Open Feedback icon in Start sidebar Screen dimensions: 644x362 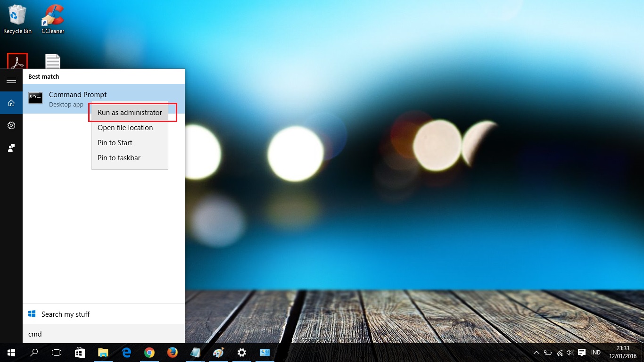click(11, 148)
